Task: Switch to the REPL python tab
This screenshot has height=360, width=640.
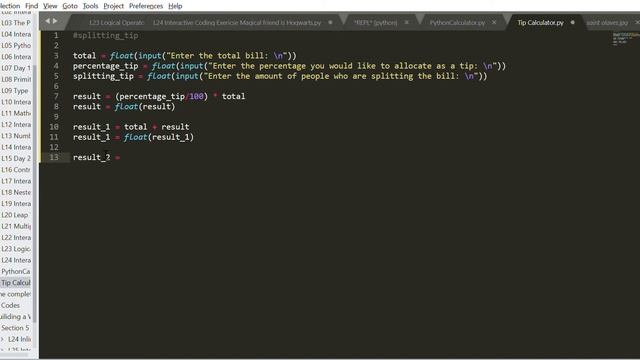Action: (x=375, y=22)
